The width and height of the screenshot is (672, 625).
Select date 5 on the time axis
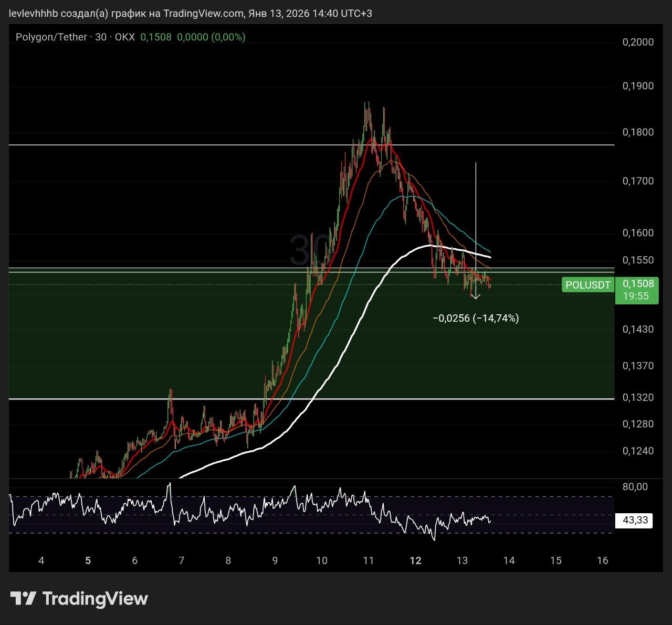(88, 560)
